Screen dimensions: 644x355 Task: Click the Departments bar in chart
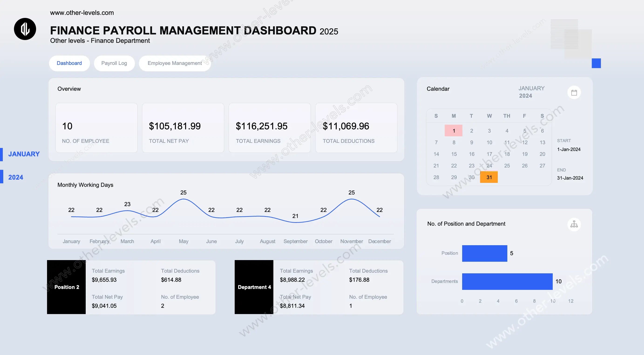point(507,281)
